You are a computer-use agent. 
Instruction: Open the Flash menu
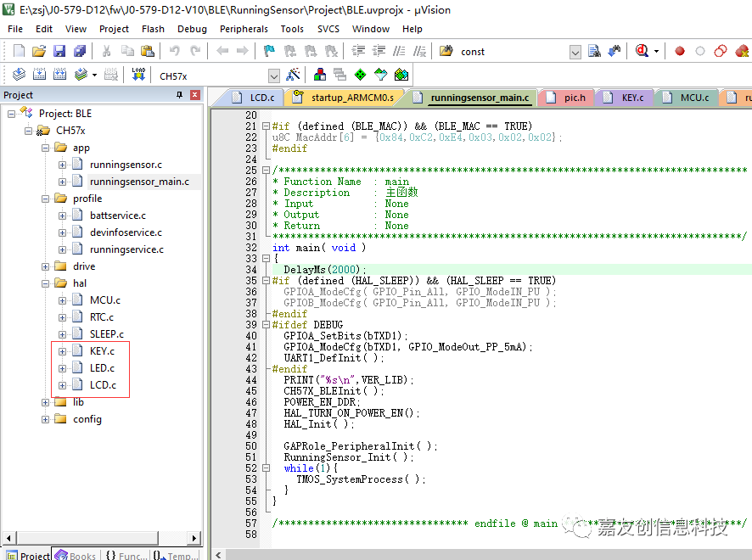pos(153,29)
